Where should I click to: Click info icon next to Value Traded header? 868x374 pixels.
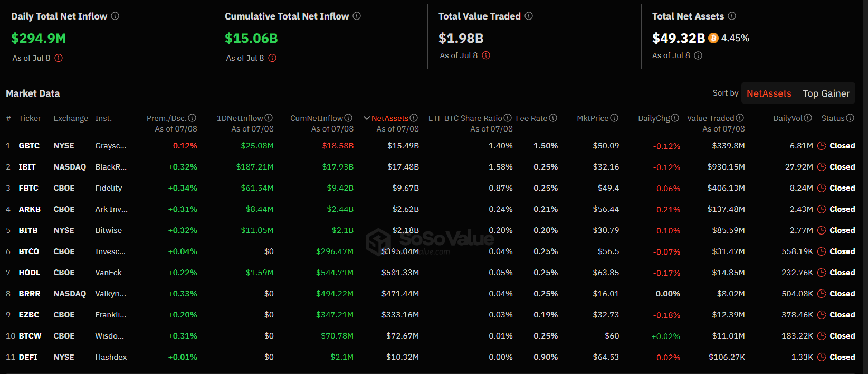click(740, 118)
